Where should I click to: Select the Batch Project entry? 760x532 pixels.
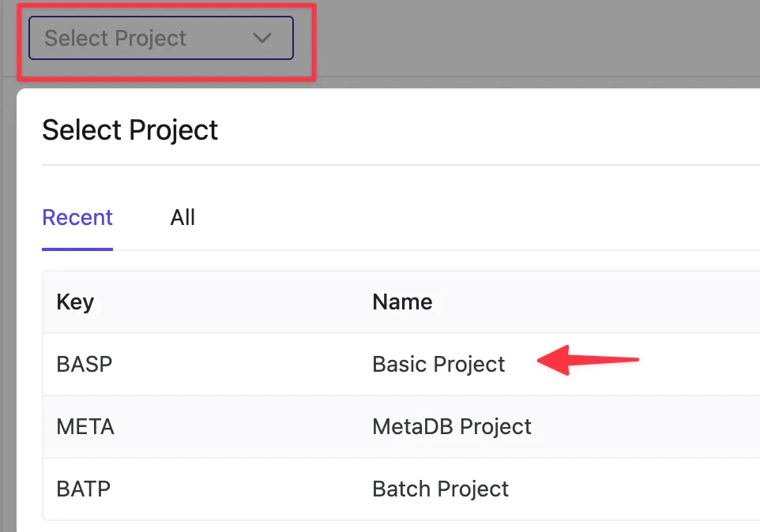[316, 489]
